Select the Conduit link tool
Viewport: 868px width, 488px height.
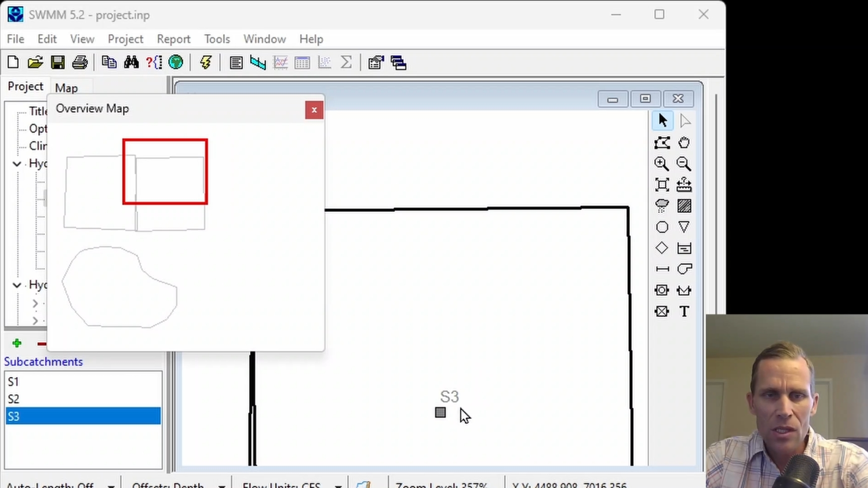tap(661, 269)
